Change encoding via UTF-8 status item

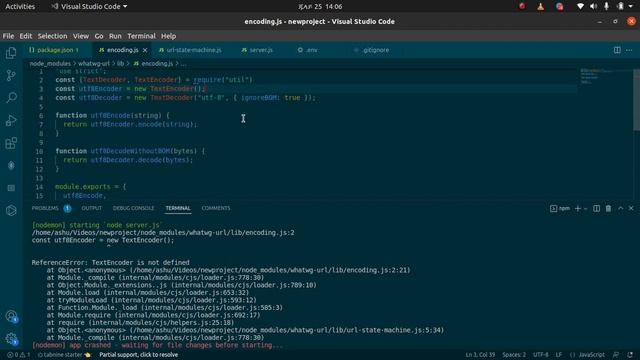coord(541,355)
